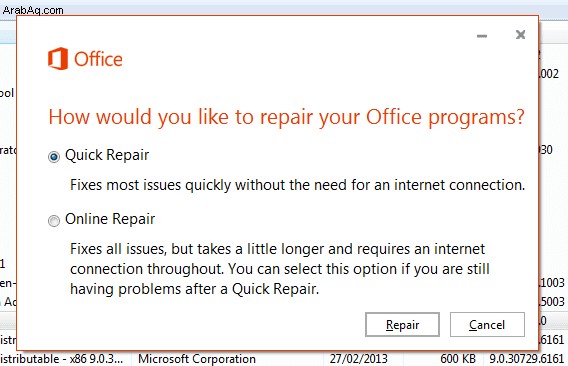This screenshot has width=568, height=366.
Task: Click the Online Repair option label
Action: 110,219
